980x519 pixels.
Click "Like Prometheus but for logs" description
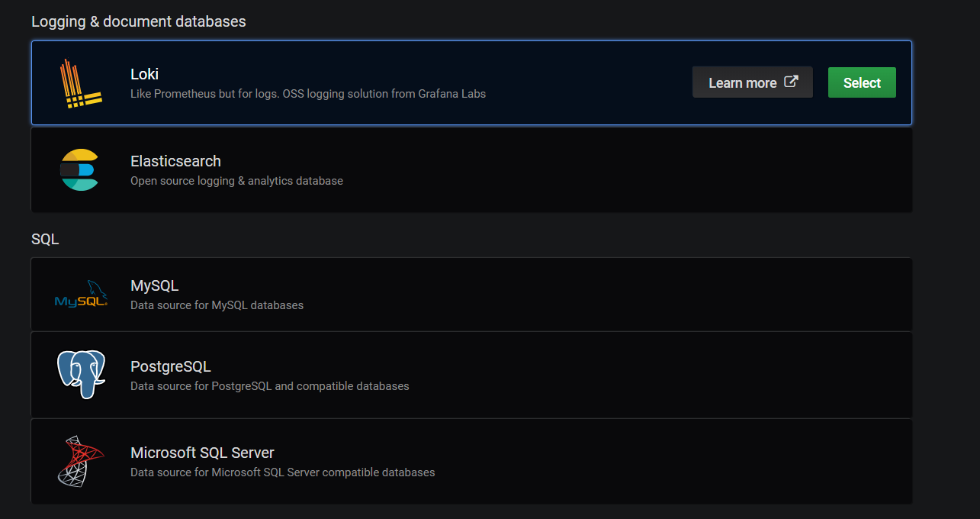coord(308,94)
